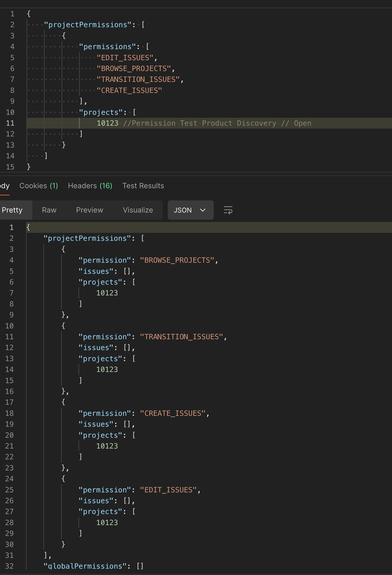This screenshot has width=392, height=575.
Task: Select the Body tab
Action: pos(5,185)
